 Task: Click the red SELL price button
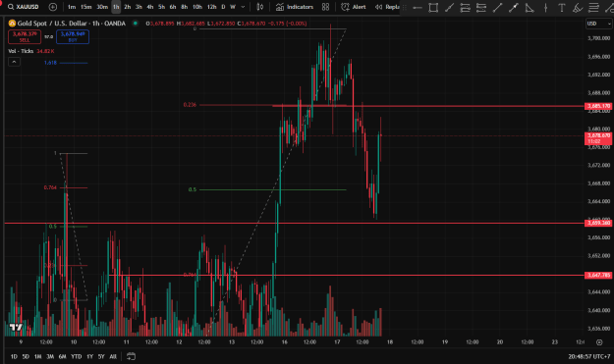pos(25,36)
